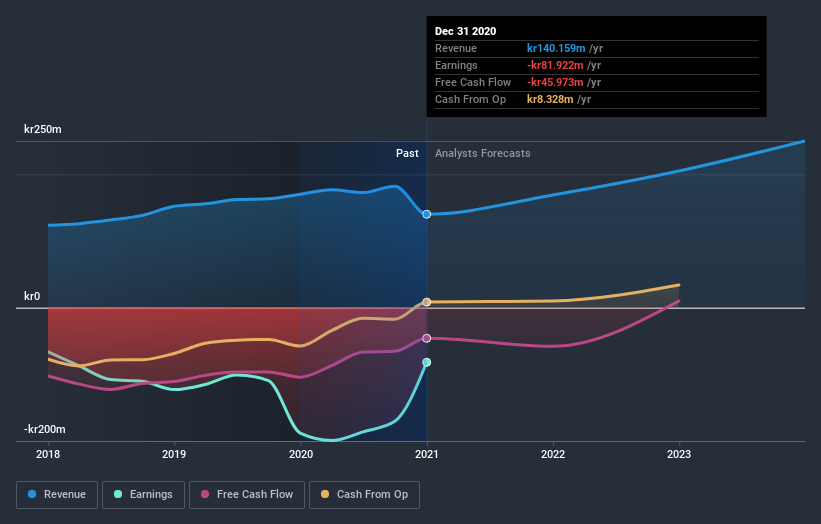Click the 2018 x-axis label
Viewport: 821px width, 524px height.
48,454
